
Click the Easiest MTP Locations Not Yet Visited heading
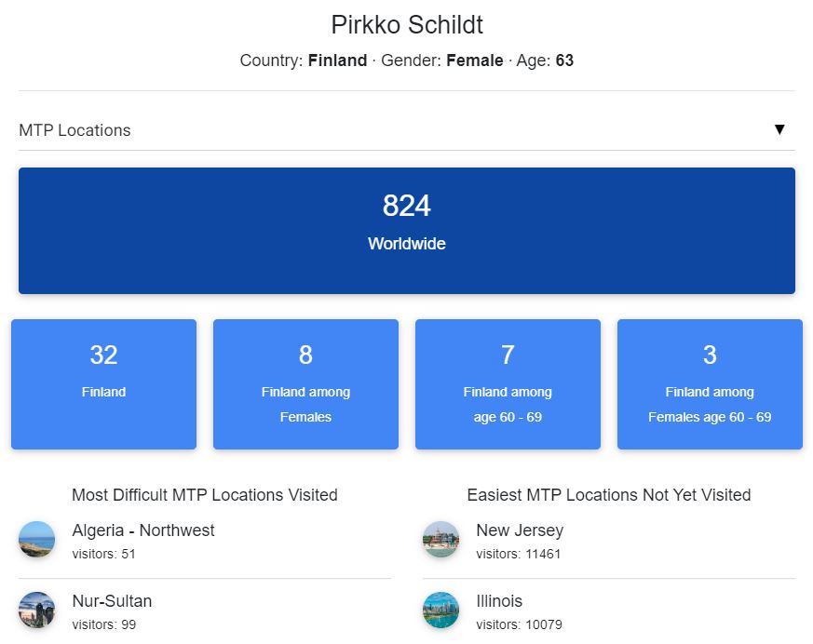click(x=609, y=495)
